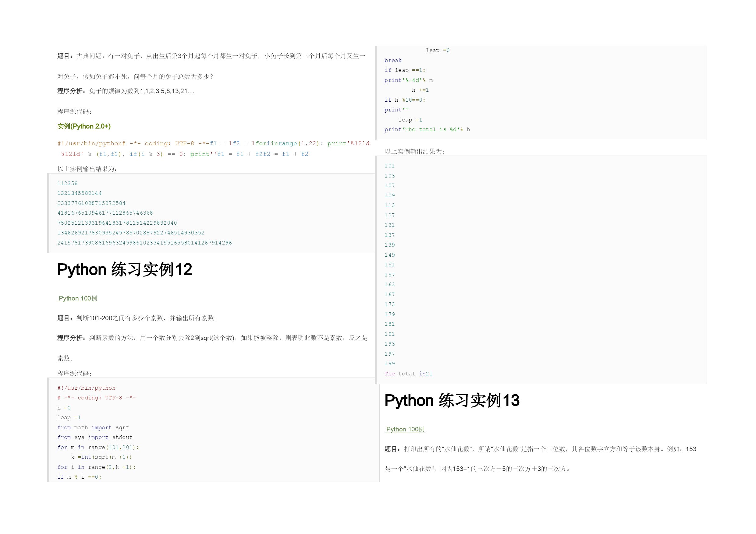Click the output line starting with 2415
This screenshot has width=756, height=534.
pos(144,243)
